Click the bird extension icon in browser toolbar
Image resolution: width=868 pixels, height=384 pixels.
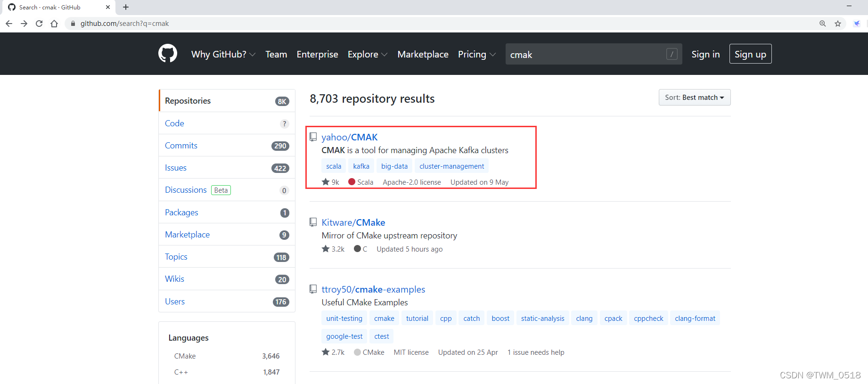pos(857,24)
